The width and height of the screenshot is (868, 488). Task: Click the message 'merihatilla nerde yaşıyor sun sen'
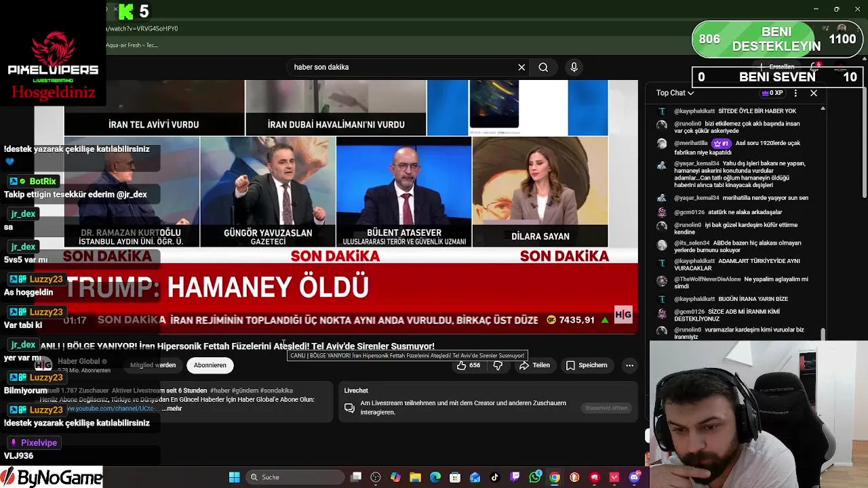point(765,198)
